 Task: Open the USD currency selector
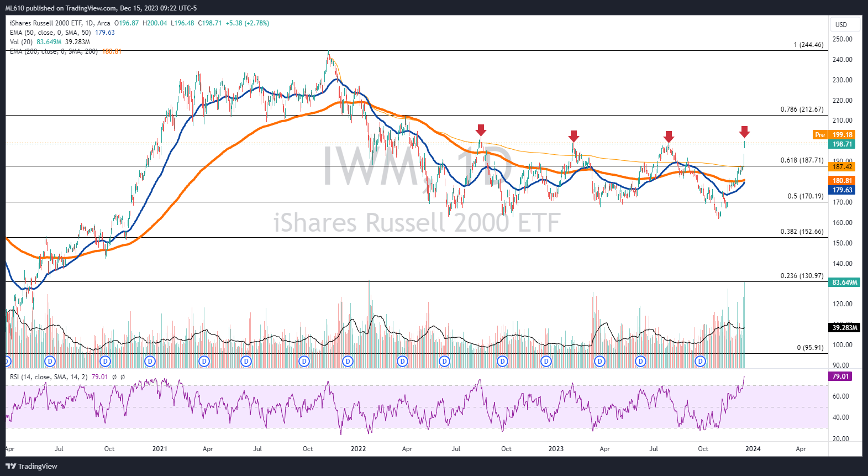(x=845, y=24)
